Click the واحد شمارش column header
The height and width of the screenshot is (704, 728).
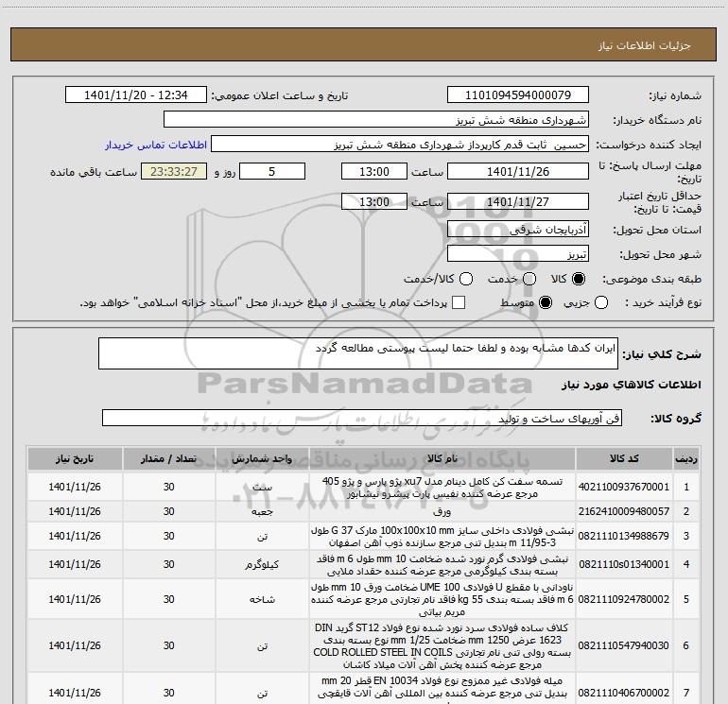(x=262, y=458)
